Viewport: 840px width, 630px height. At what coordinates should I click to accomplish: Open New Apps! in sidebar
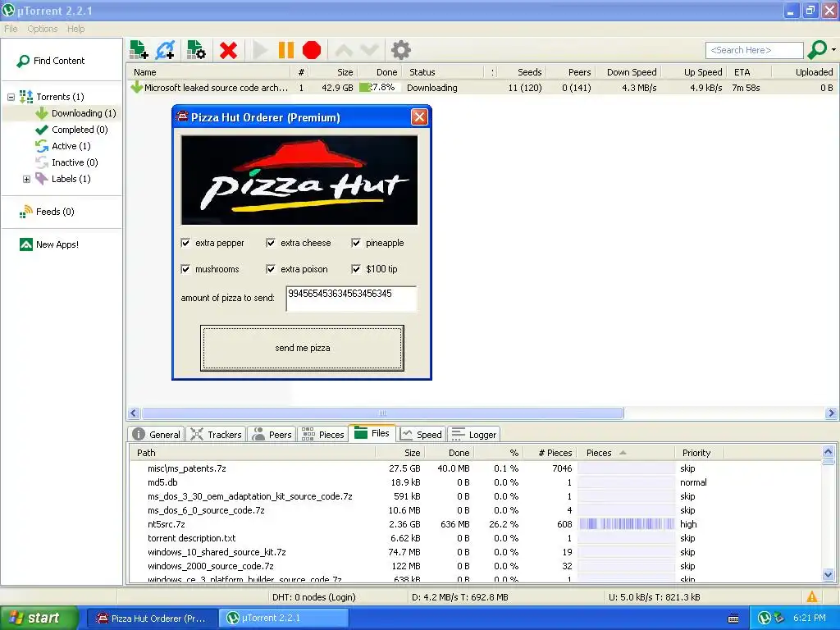49,244
